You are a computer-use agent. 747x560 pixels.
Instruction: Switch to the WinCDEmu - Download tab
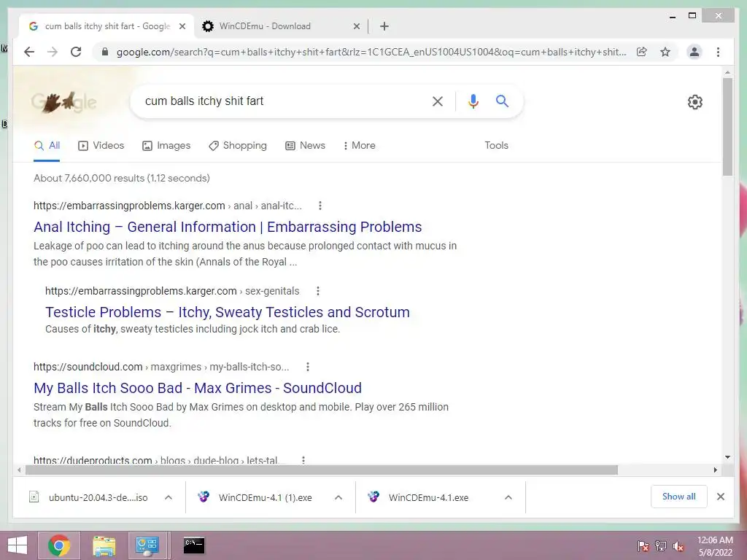[281, 26]
